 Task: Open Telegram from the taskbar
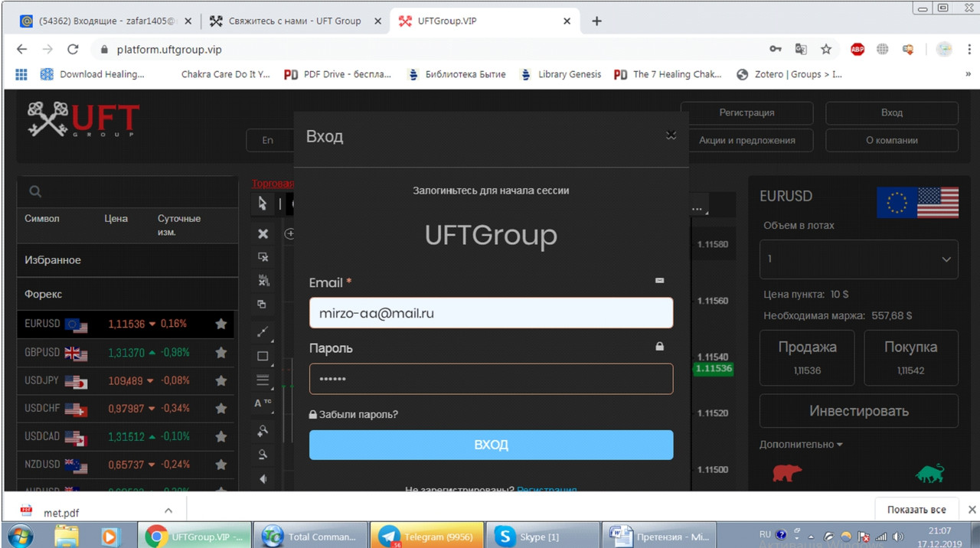426,537
